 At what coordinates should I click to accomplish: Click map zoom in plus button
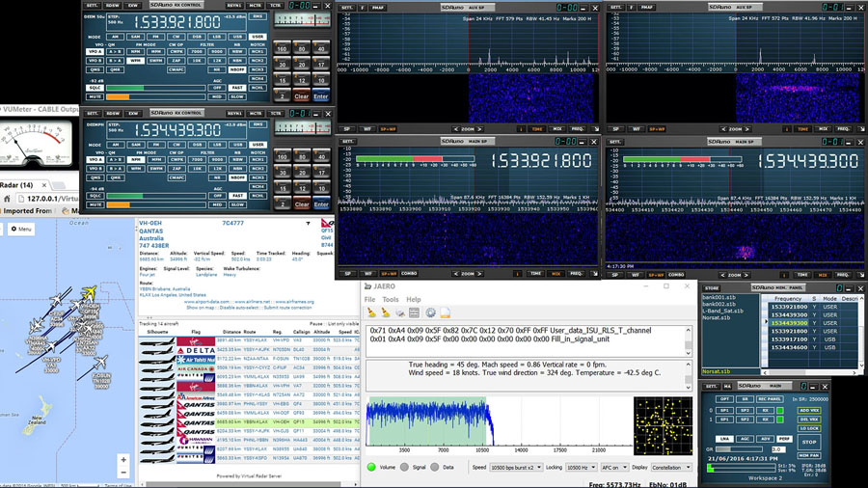point(123,460)
